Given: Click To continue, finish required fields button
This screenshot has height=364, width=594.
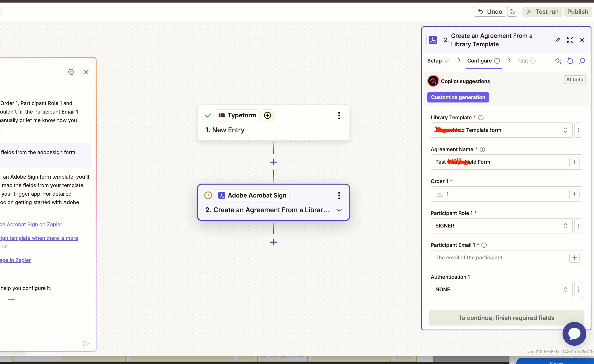Looking at the screenshot, I should click(506, 318).
